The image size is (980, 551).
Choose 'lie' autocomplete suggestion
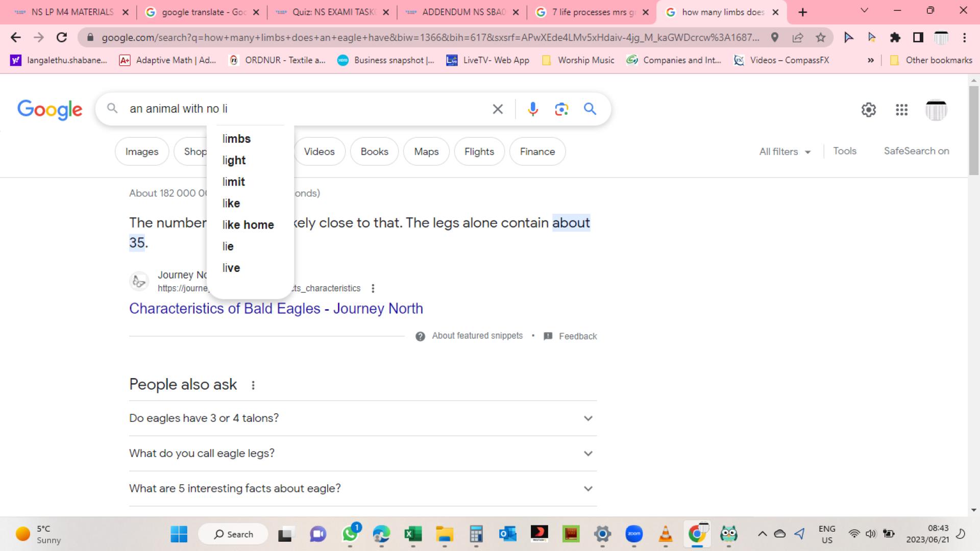tap(250, 246)
